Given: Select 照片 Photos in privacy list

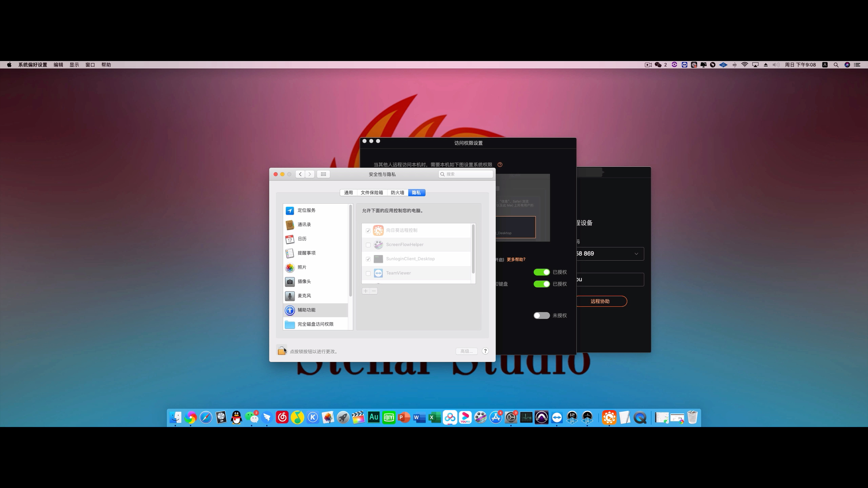Looking at the screenshot, I should coord(302,267).
